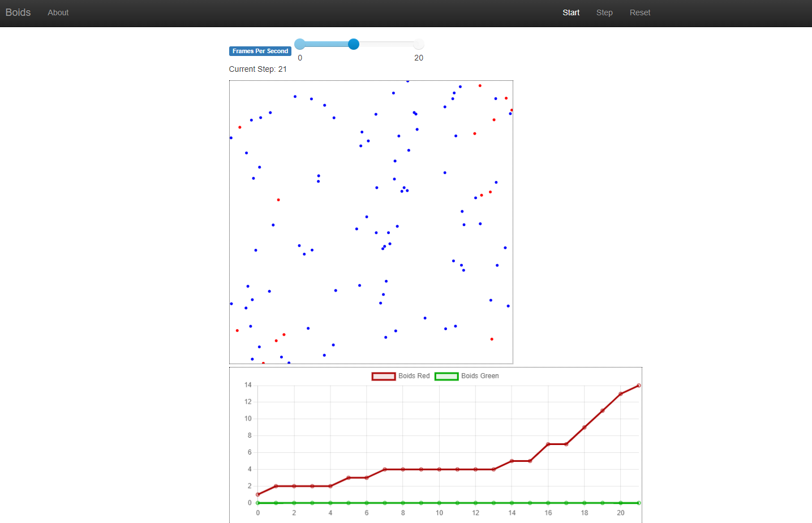
Task: Advance the simulation one Step
Action: coord(604,12)
